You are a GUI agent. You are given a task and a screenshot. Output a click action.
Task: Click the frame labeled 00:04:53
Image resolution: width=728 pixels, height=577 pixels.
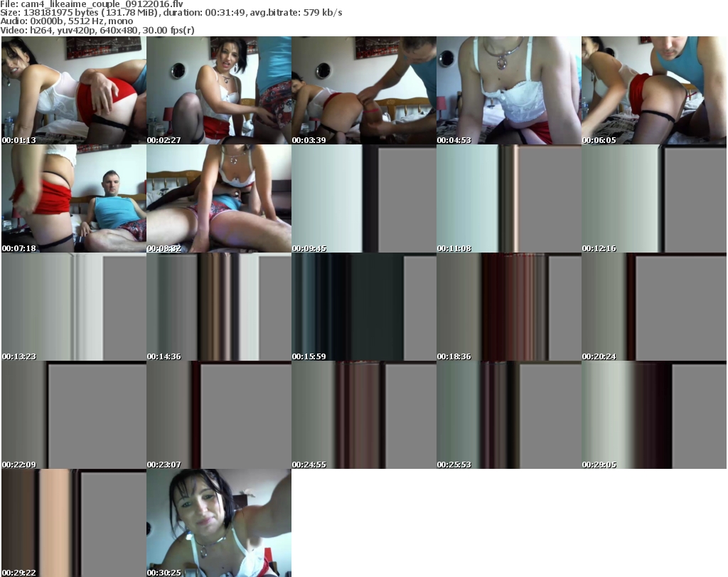[x=509, y=90]
